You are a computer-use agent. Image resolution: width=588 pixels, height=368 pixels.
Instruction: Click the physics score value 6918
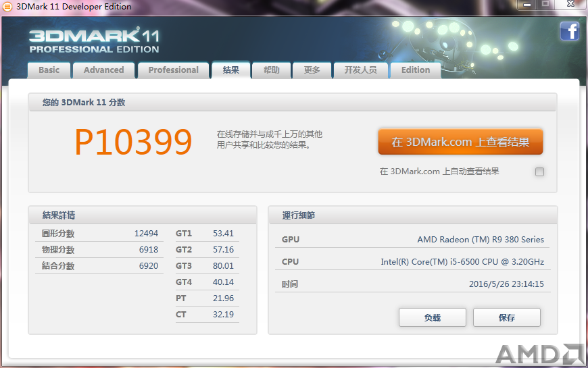coord(149,250)
